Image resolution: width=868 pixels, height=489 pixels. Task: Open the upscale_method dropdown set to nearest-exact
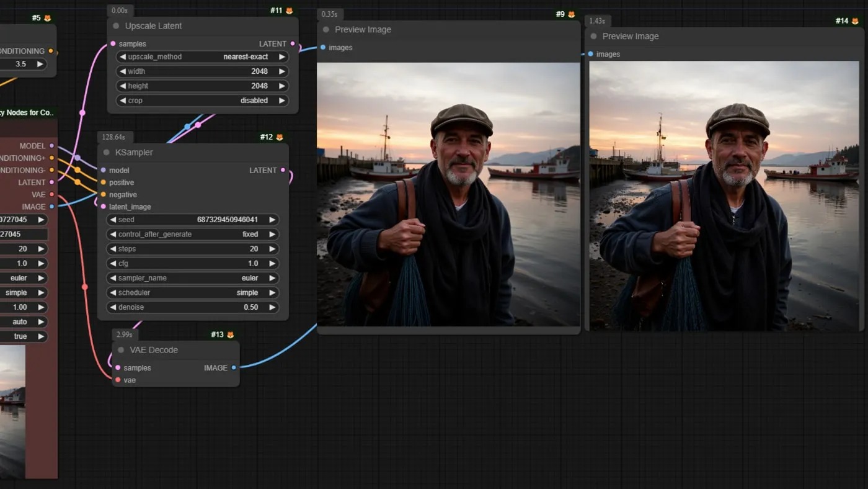202,57
